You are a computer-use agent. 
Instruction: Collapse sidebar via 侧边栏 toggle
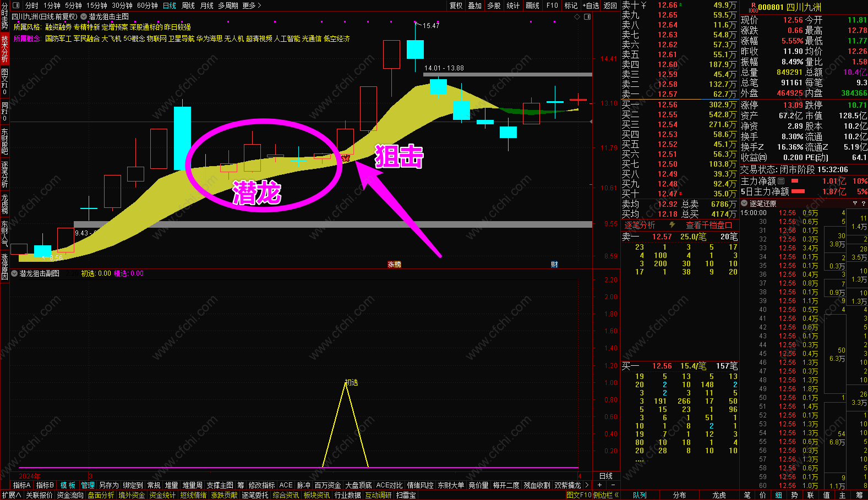click(x=606, y=495)
